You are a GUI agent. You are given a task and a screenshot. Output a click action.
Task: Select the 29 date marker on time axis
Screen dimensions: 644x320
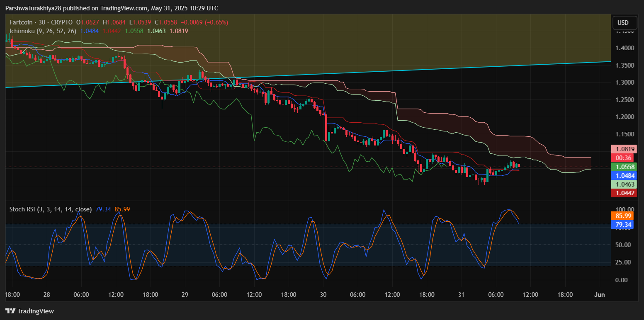tap(185, 294)
